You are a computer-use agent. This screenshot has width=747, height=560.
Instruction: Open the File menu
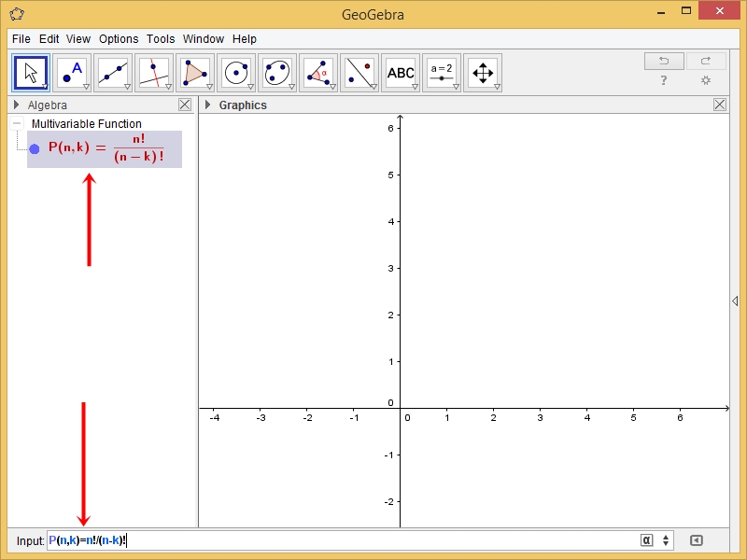coord(21,38)
